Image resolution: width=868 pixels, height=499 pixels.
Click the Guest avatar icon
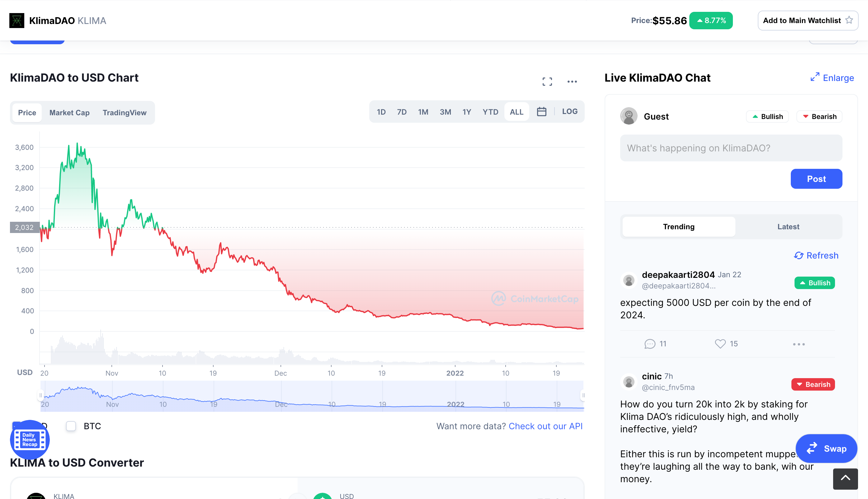point(629,116)
